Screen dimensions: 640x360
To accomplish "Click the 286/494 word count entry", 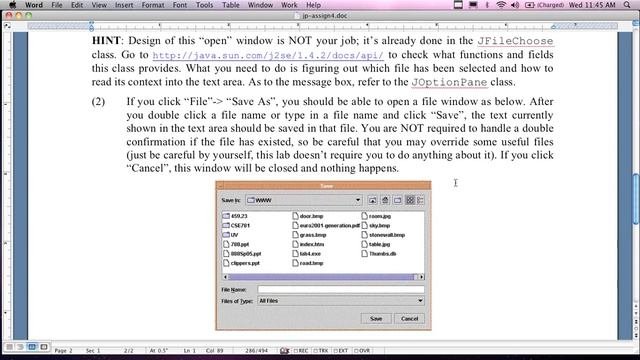I will click(x=256, y=351).
